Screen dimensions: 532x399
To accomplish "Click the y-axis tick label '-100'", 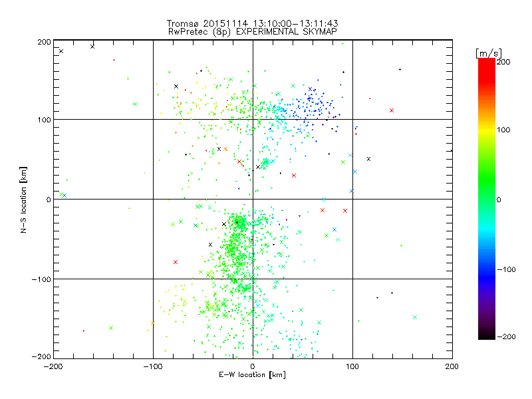I will 41,279.
